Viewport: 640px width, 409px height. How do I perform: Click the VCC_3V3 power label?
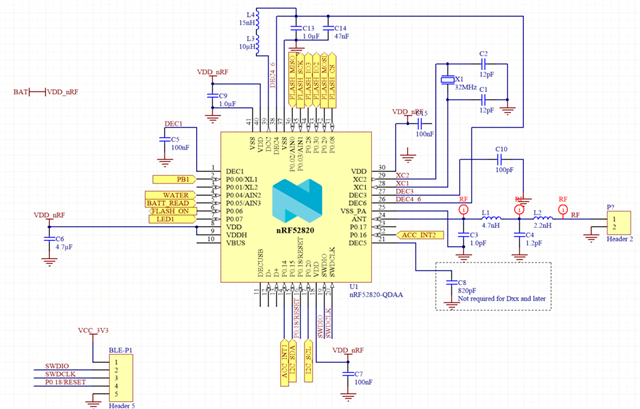point(93,330)
